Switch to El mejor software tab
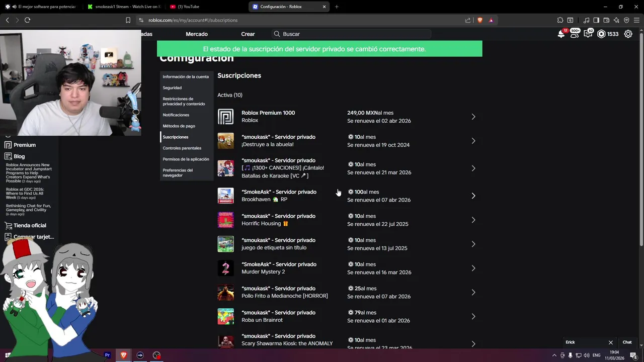 click(41, 7)
